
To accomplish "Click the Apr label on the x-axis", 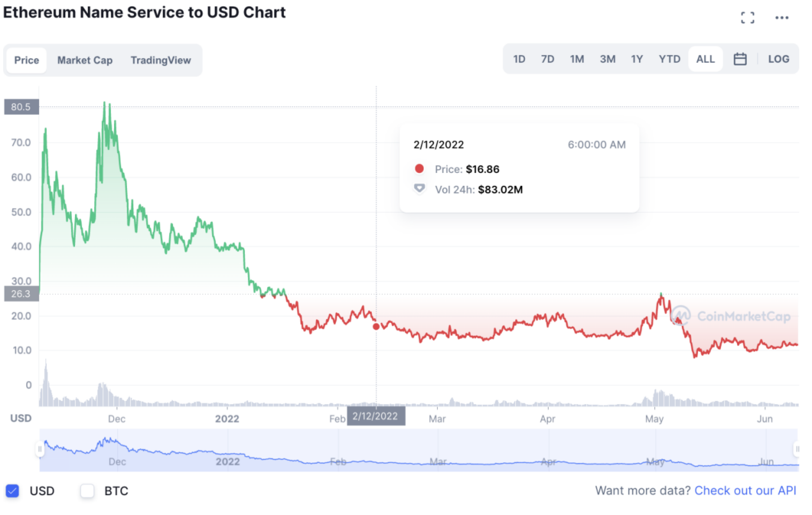I will (547, 419).
